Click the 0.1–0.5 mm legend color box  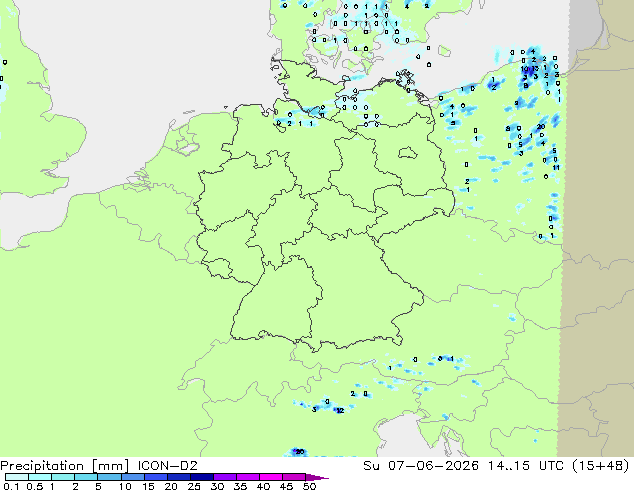tap(17, 477)
